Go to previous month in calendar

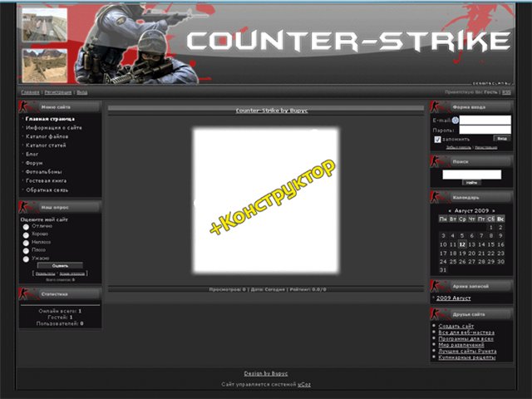click(450, 210)
